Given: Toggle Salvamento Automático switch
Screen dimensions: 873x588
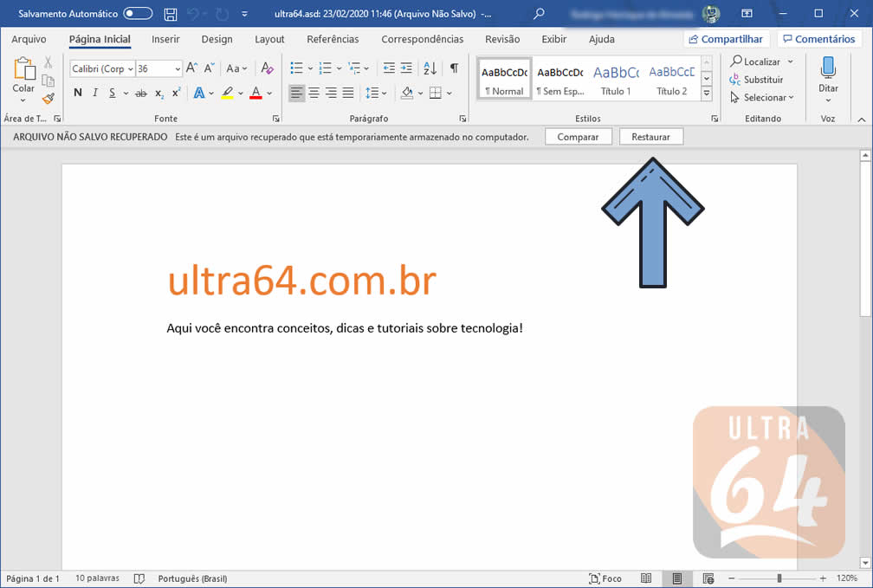Looking at the screenshot, I should click(x=138, y=14).
